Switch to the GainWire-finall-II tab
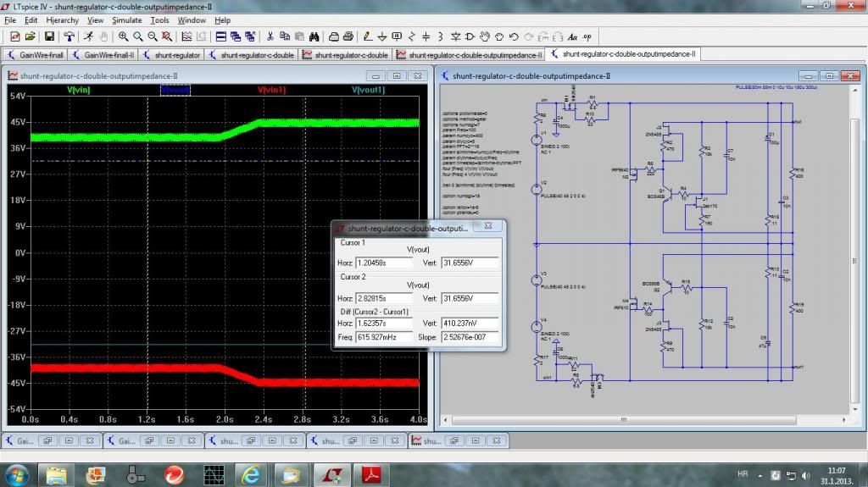The height and width of the screenshot is (487, 868). tap(103, 55)
